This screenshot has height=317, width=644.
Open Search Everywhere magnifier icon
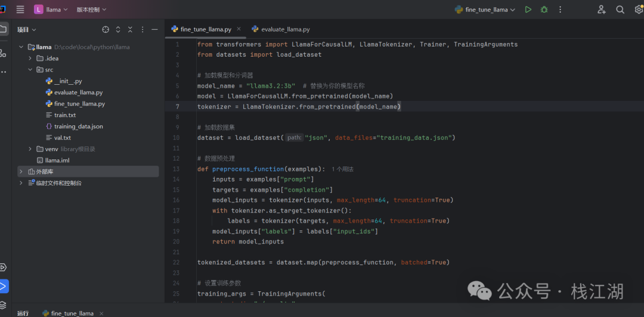coord(620,10)
